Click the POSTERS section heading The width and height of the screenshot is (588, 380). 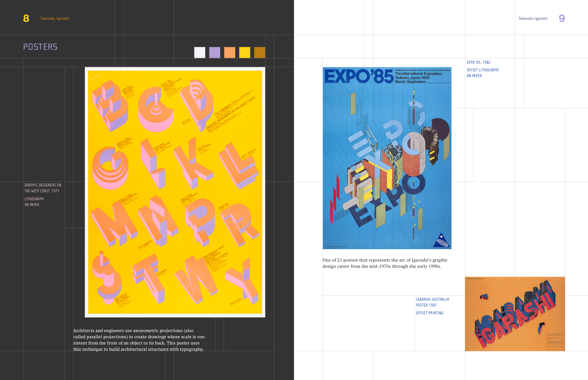click(40, 47)
